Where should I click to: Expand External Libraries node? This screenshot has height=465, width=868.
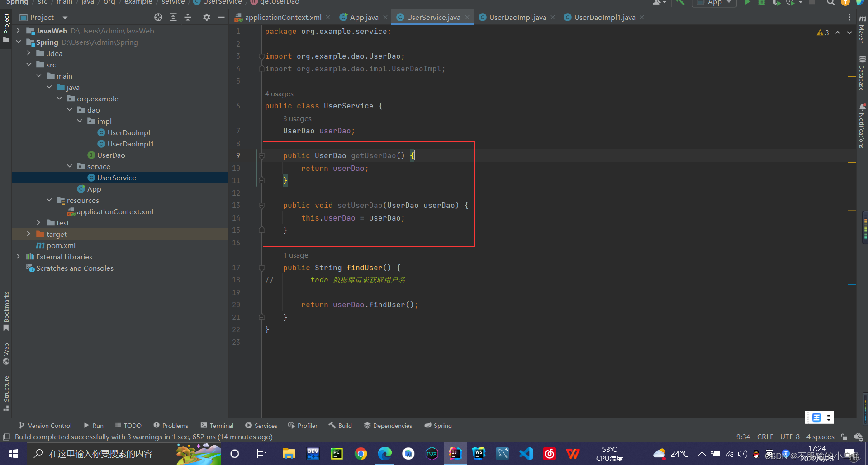coord(18,257)
